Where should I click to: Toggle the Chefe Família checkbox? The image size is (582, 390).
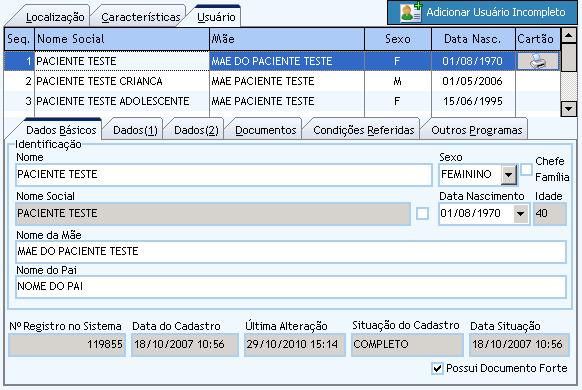(526, 170)
